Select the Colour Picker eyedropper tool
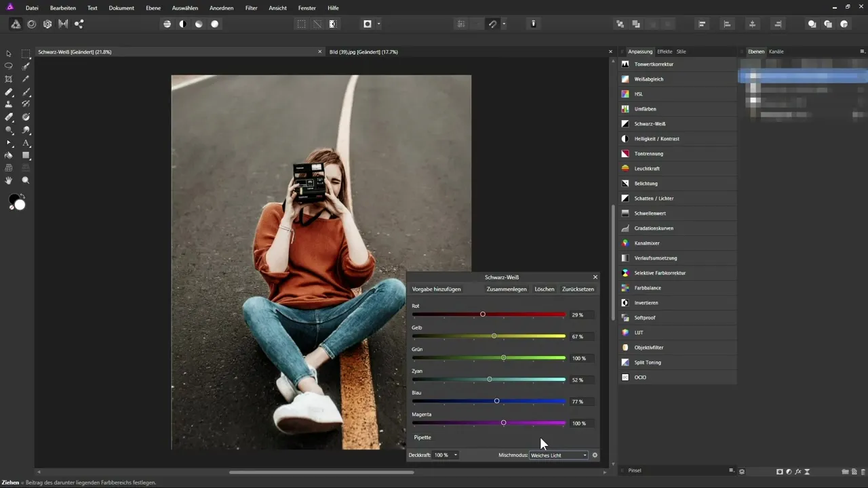The width and height of the screenshot is (868, 488). (x=26, y=79)
